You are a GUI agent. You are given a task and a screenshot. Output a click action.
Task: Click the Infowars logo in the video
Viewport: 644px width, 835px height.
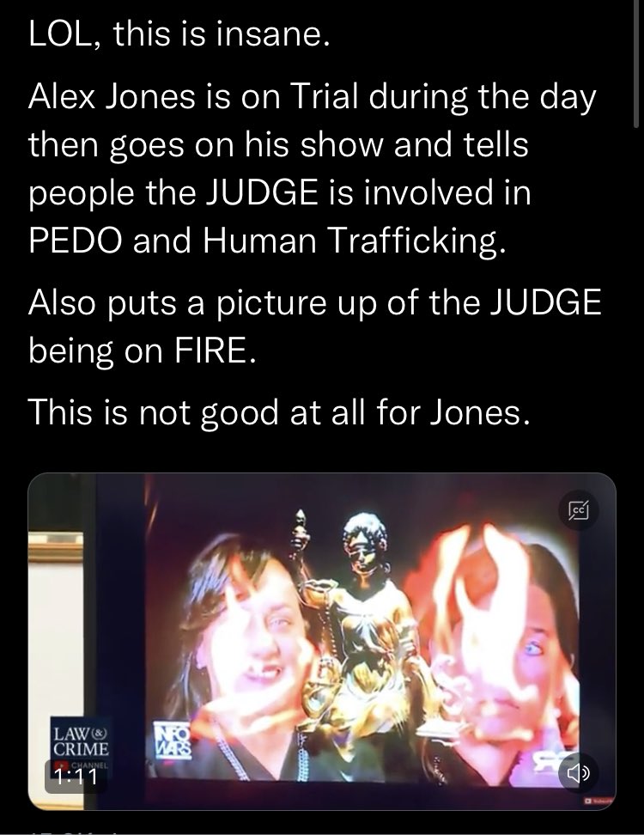[x=172, y=741]
